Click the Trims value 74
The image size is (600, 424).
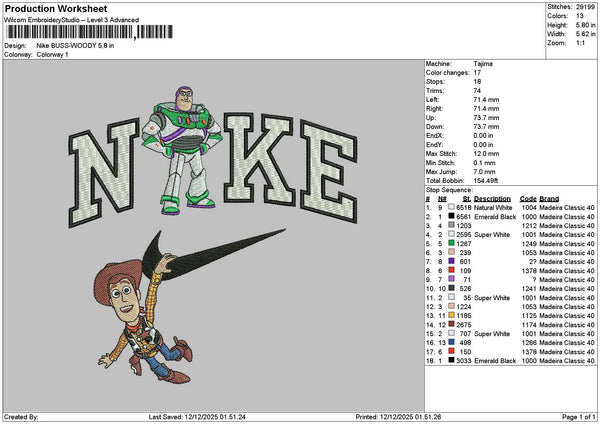click(477, 91)
